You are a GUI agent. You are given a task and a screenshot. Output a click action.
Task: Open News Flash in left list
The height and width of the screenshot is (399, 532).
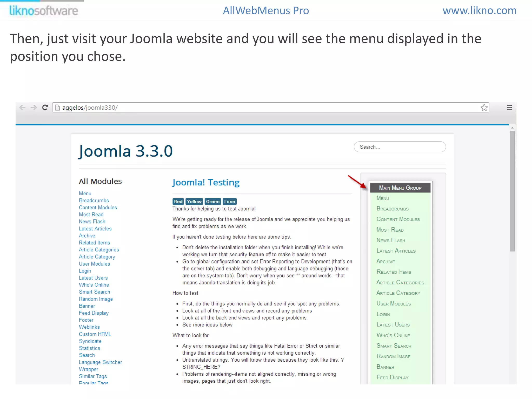[x=92, y=222]
